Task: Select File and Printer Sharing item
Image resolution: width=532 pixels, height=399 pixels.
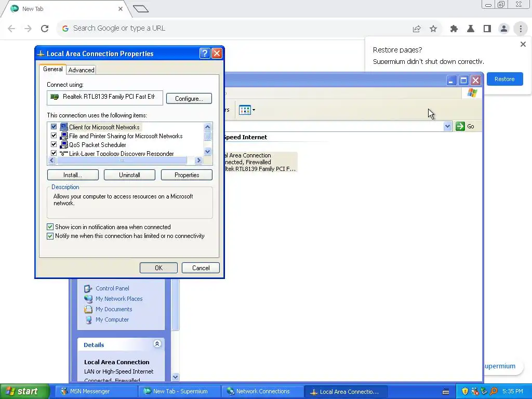Action: coord(126,136)
